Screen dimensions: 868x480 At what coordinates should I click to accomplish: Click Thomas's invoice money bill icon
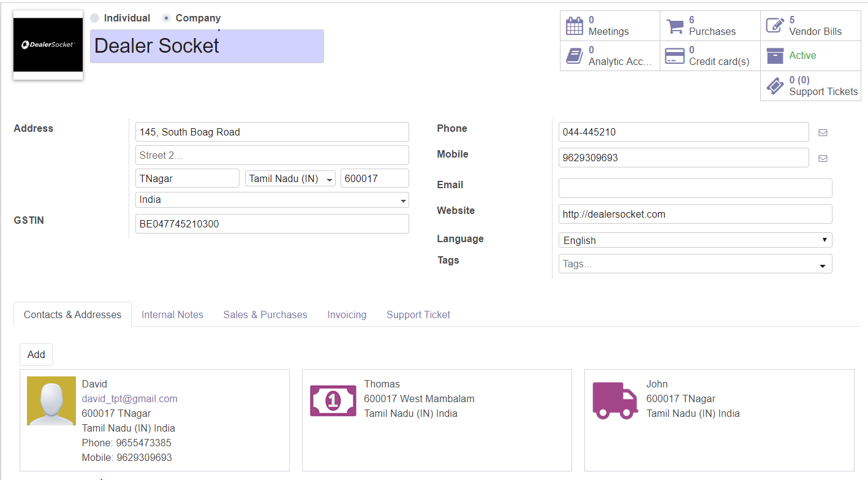(333, 401)
